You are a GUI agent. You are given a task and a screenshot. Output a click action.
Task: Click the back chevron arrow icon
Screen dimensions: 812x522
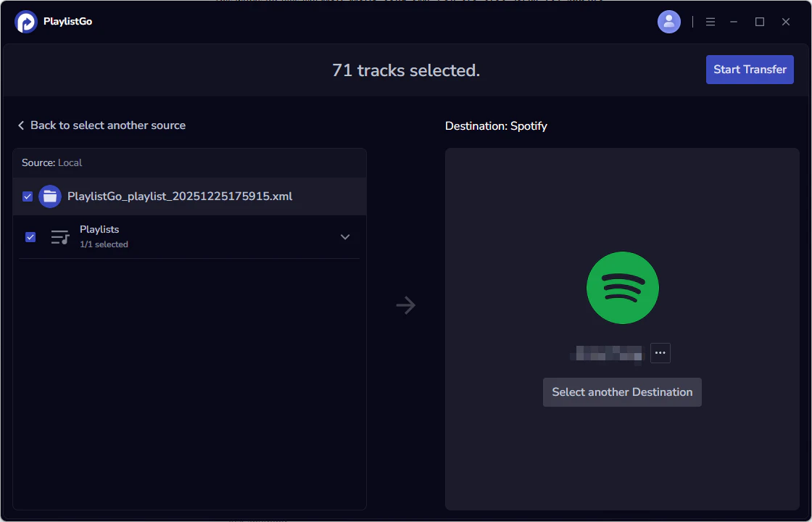point(20,125)
